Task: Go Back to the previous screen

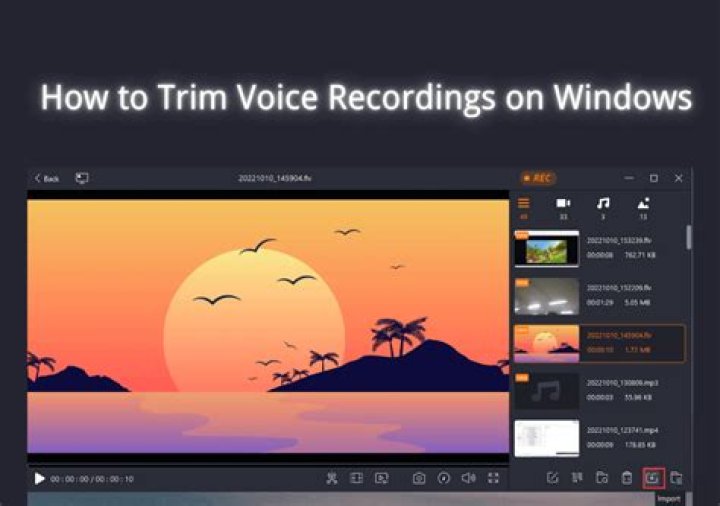Action: click(x=47, y=178)
